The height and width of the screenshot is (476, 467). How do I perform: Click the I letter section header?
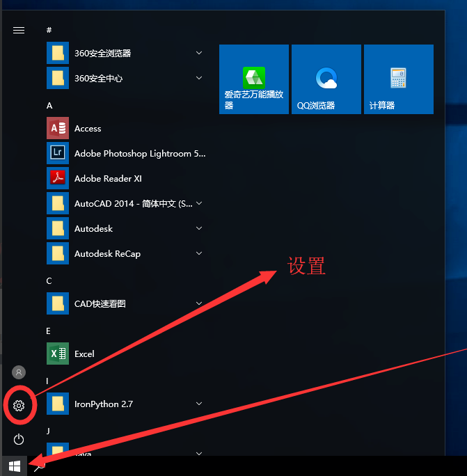(x=47, y=381)
